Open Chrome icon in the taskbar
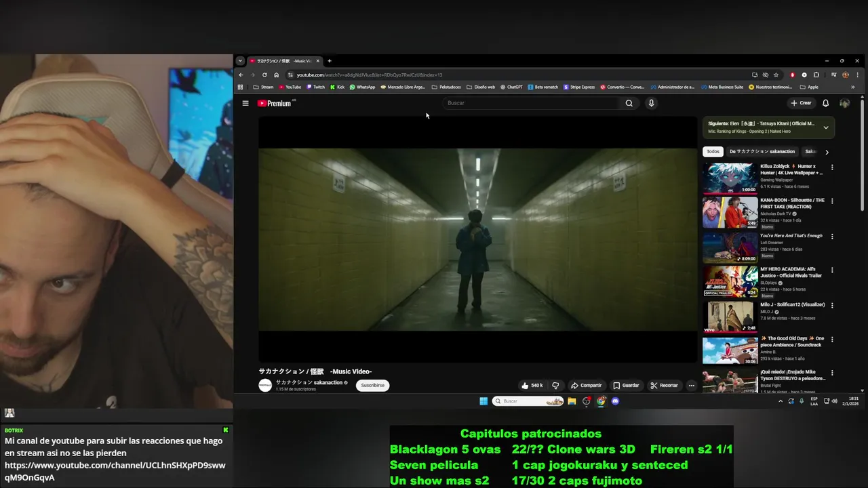 coord(601,401)
